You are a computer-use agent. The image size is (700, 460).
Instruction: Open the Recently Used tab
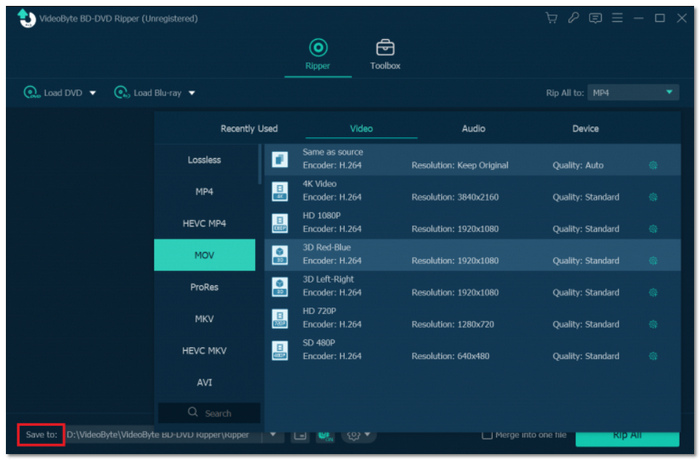click(x=249, y=128)
